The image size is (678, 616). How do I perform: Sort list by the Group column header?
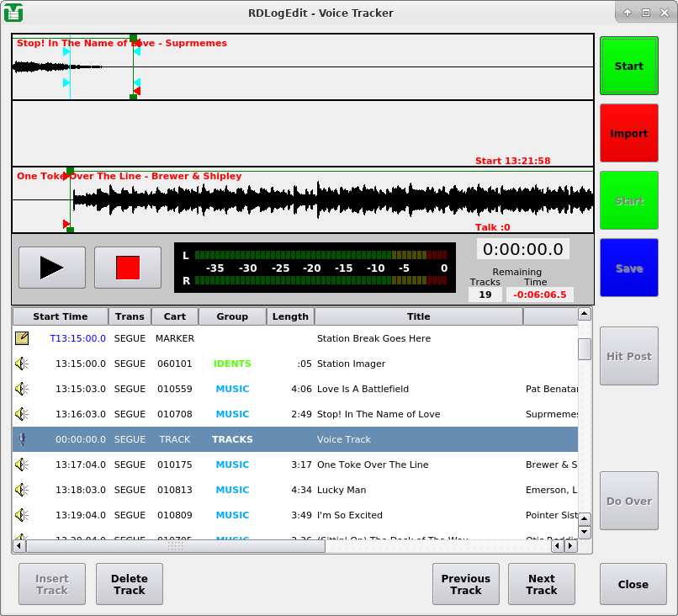[232, 316]
